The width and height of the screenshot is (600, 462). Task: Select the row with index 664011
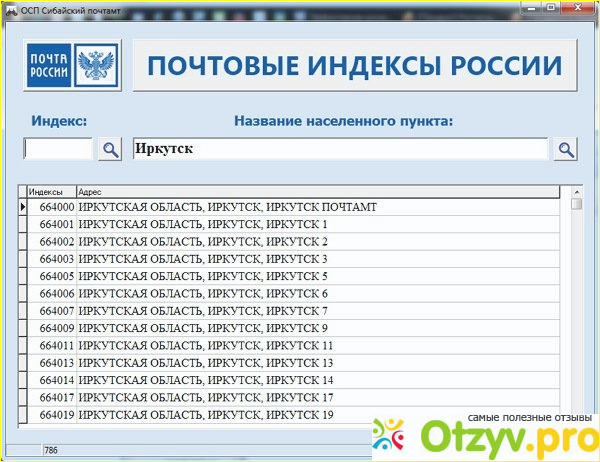(x=57, y=345)
